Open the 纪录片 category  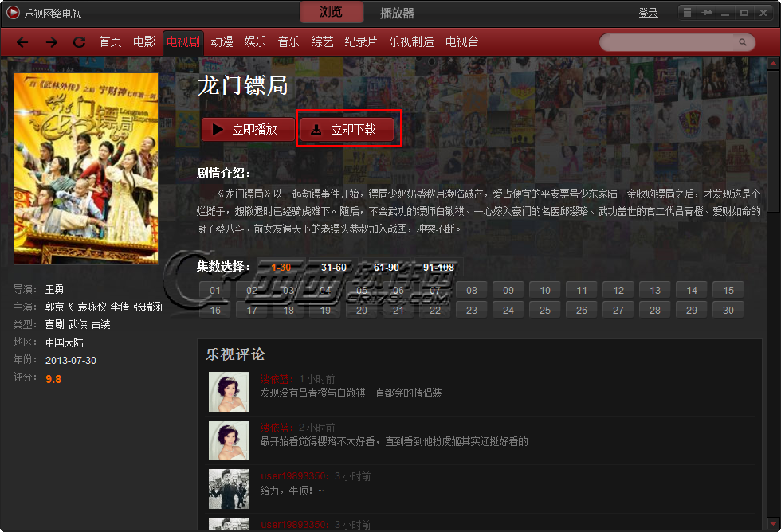tap(361, 41)
